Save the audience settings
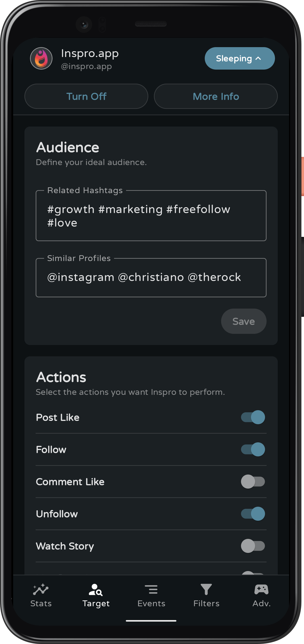The height and width of the screenshot is (644, 304). click(x=243, y=321)
